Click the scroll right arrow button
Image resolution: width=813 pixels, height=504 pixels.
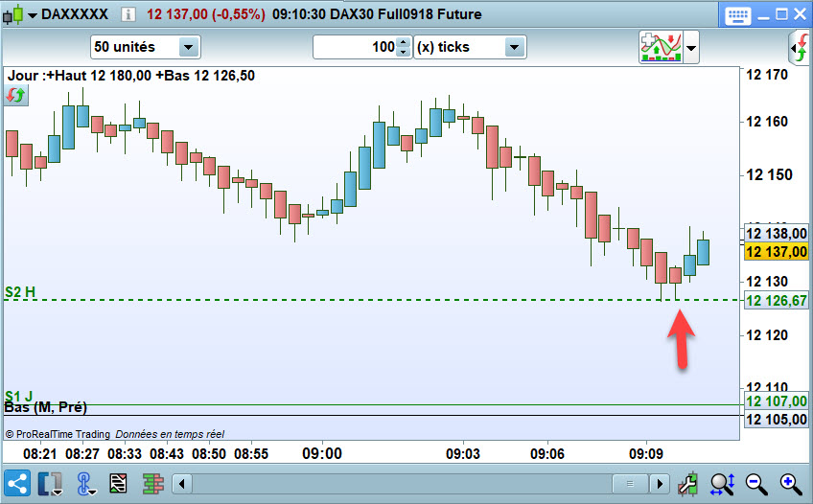tap(659, 484)
